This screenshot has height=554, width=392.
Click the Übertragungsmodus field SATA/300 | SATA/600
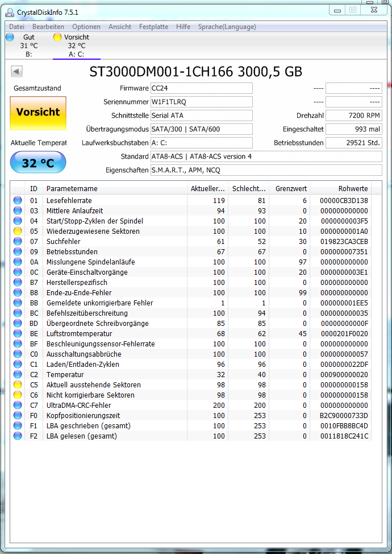(x=202, y=129)
